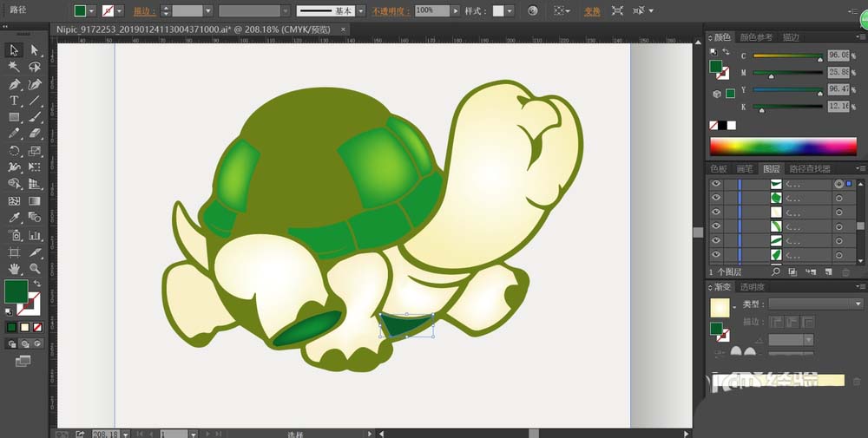Select the Hand tool
This screenshot has height=438, width=868.
[15, 269]
